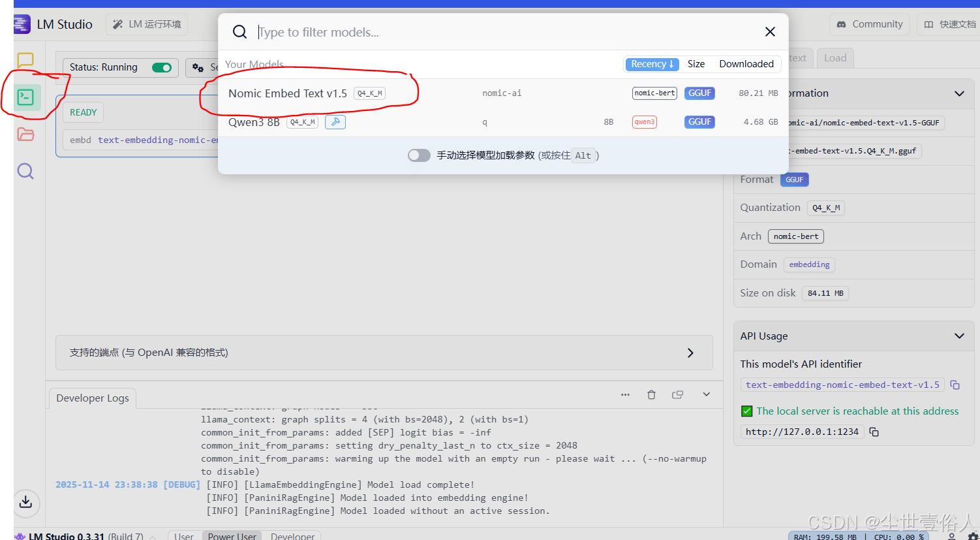Viewport: 980px width, 540px height.
Task: Click the LM Studio 0.3.31 version label
Action: pos(67,537)
